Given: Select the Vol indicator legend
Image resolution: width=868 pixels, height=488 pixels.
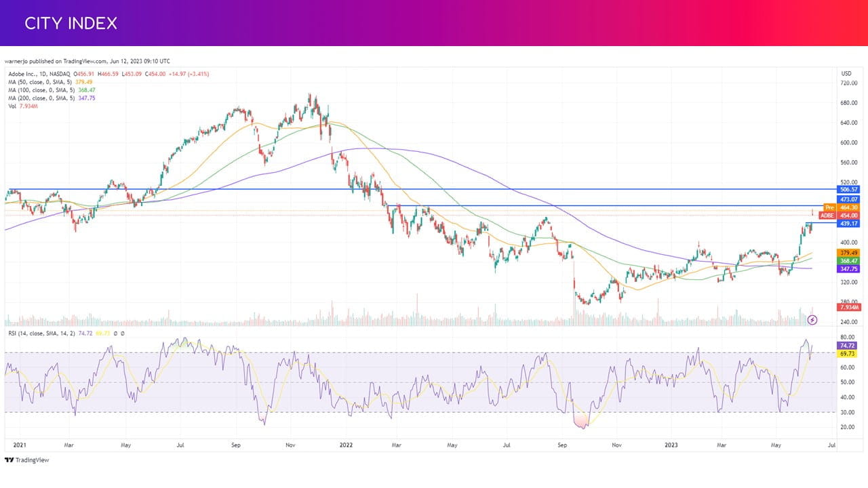Looking at the screenshot, I should click(x=23, y=106).
